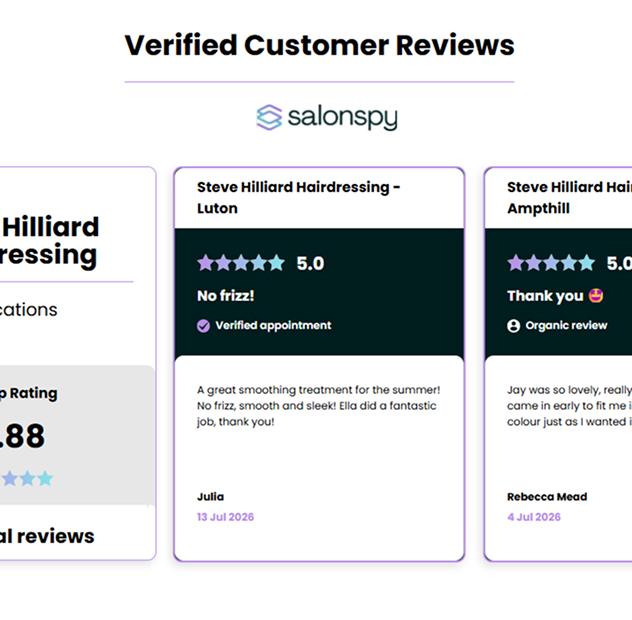Select the Verified appointment label

273,325
